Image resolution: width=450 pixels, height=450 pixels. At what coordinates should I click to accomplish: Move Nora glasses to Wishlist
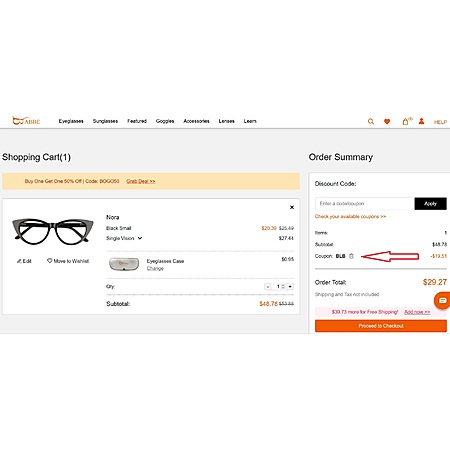pyautogui.click(x=68, y=261)
